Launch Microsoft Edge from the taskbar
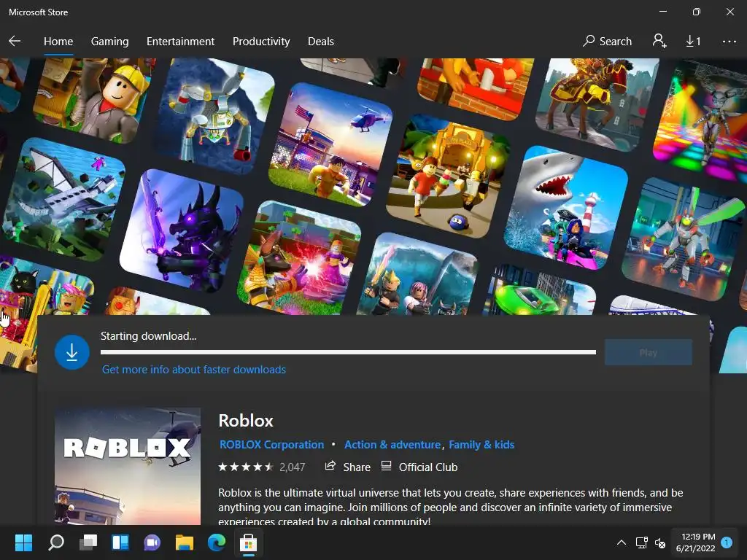This screenshot has height=560, width=747. pos(216,542)
